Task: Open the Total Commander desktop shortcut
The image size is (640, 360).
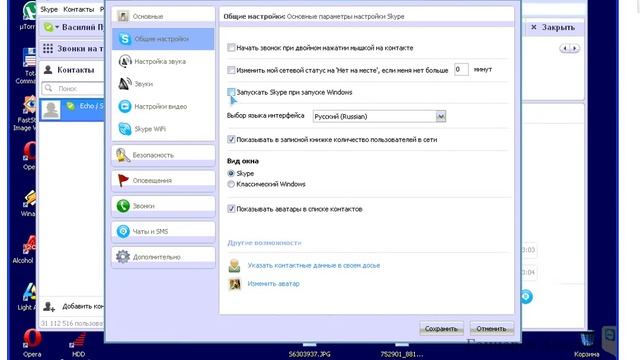Action: click(26, 66)
